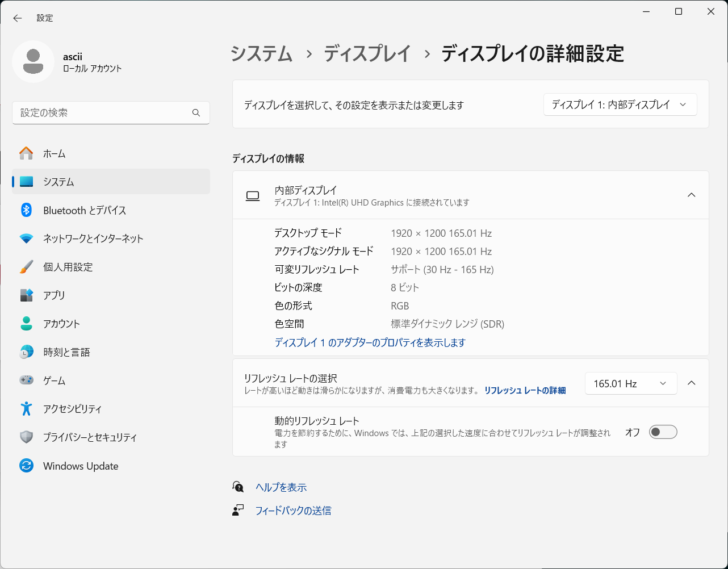This screenshot has width=728, height=569.
Task: Open the ディスプレイ 1 のアダプターのプロパティ link
Action: pyautogui.click(x=370, y=342)
